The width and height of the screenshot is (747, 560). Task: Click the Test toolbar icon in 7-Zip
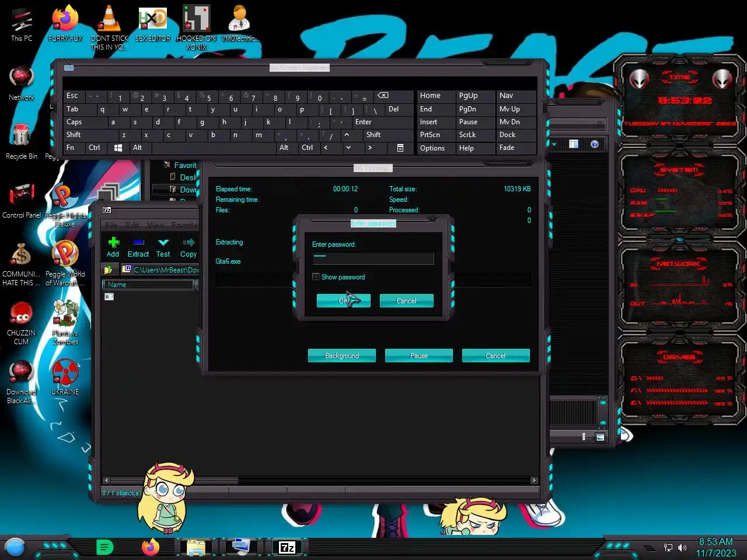[x=163, y=242]
